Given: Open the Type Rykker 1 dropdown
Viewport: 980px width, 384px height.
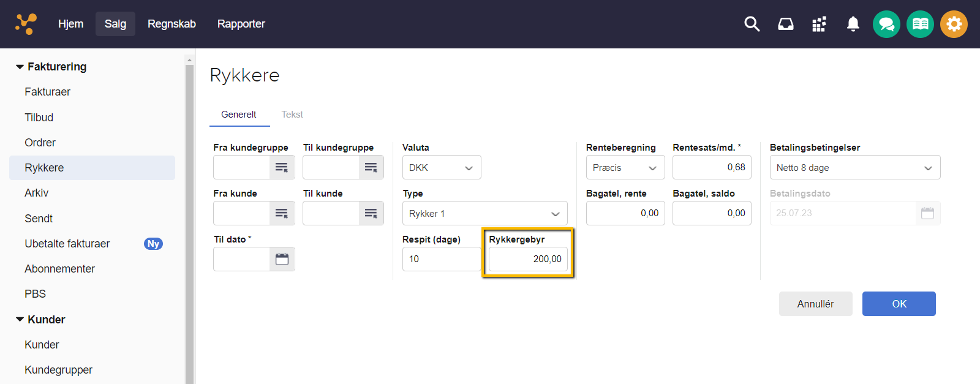Looking at the screenshot, I should pyautogui.click(x=484, y=213).
